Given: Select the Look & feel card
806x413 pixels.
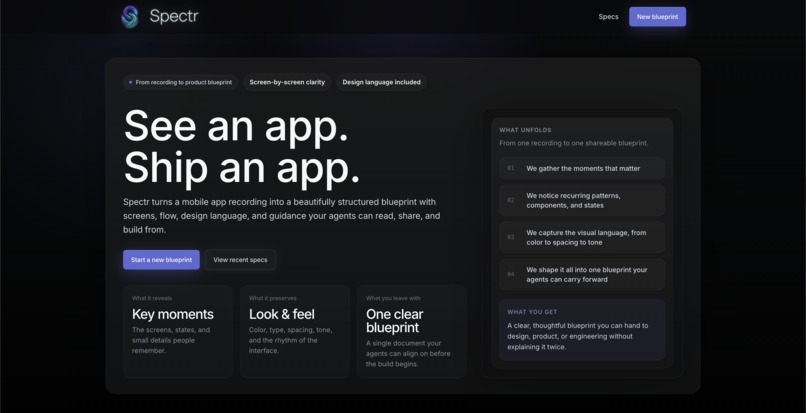Looking at the screenshot, I should (x=295, y=332).
